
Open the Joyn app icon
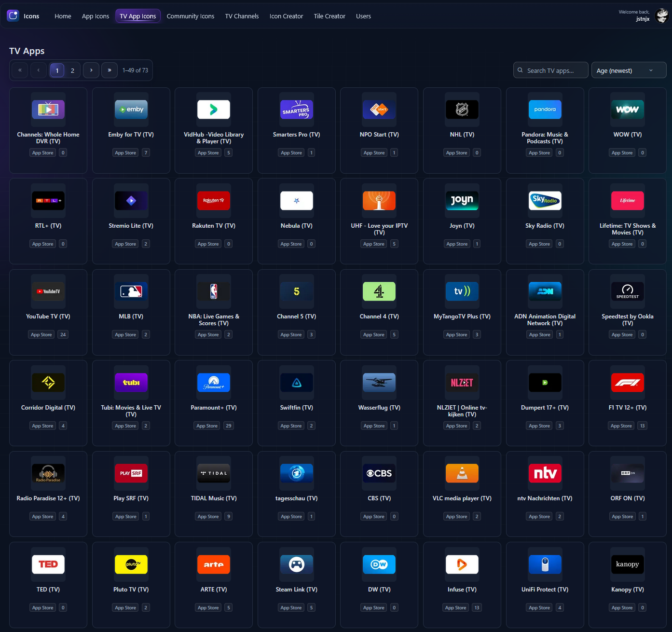coord(462,201)
